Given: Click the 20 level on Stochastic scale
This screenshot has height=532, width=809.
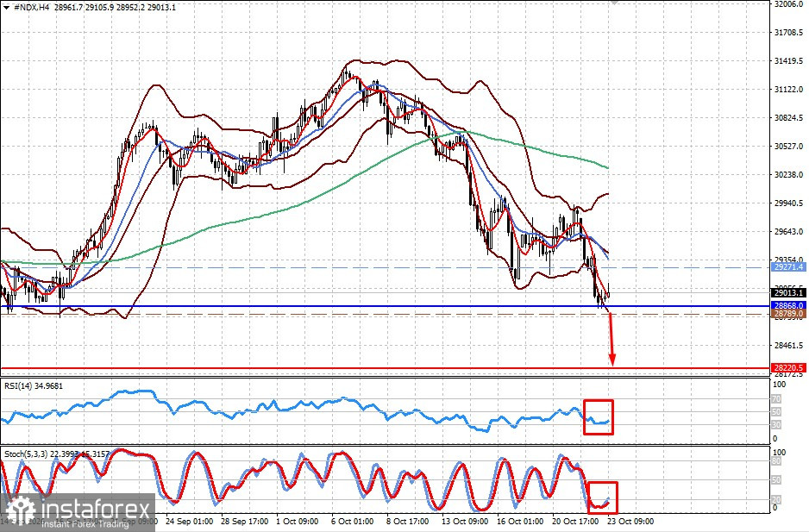Looking at the screenshot, I should (777, 499).
